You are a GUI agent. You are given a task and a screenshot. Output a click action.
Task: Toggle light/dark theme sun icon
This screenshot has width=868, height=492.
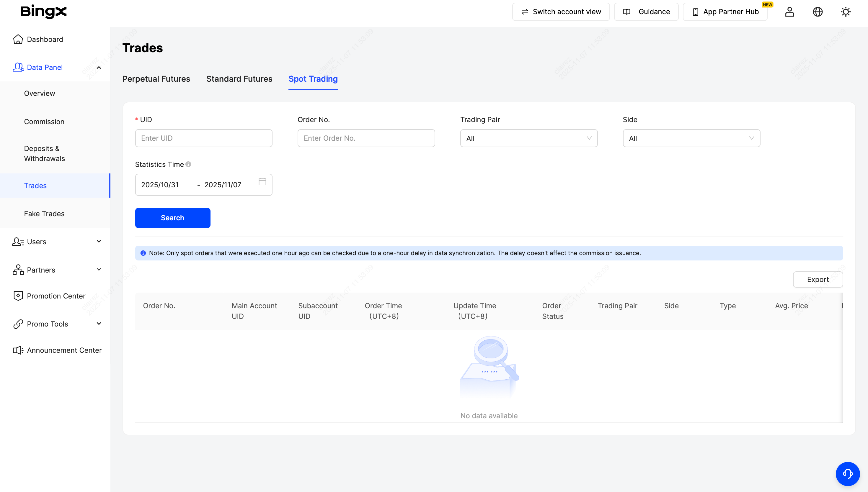pyautogui.click(x=845, y=12)
